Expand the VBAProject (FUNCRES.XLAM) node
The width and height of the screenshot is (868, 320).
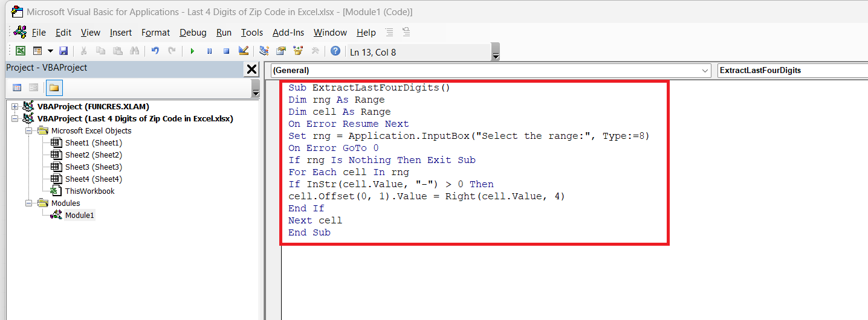pyautogui.click(x=15, y=107)
